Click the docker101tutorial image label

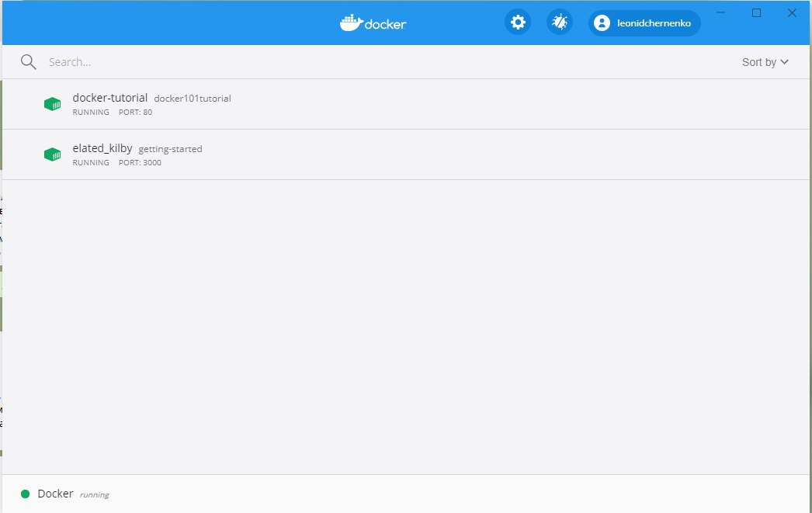point(192,99)
